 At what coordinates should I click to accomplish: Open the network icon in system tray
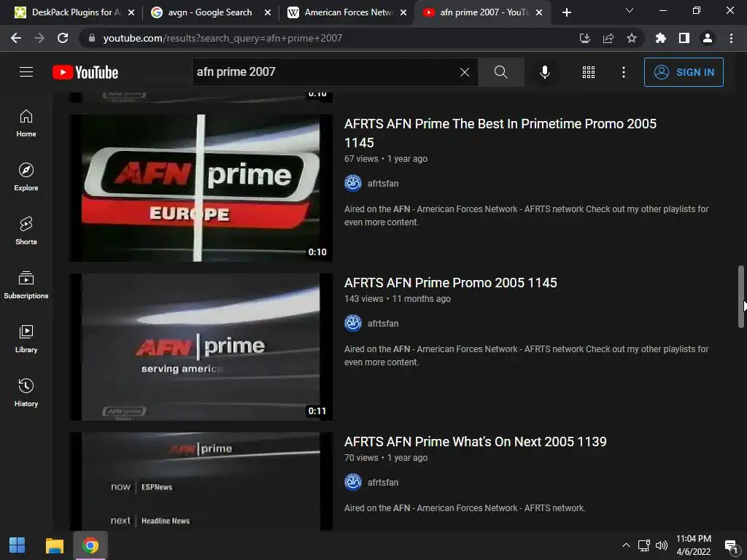643,545
